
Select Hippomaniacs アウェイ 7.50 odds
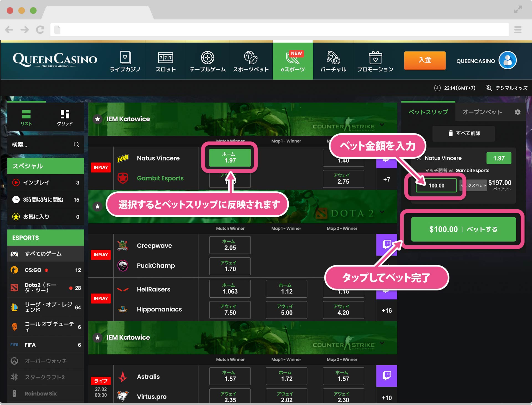(x=230, y=310)
